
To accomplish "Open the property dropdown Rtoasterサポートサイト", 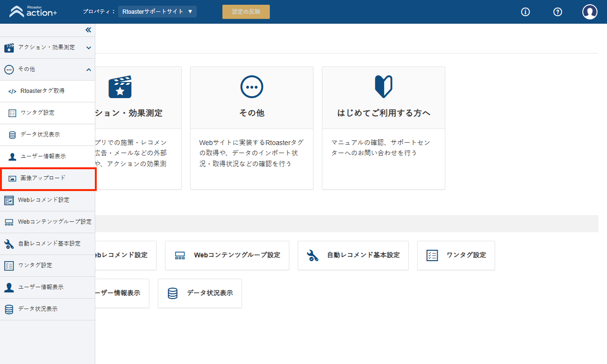I will click(x=157, y=11).
